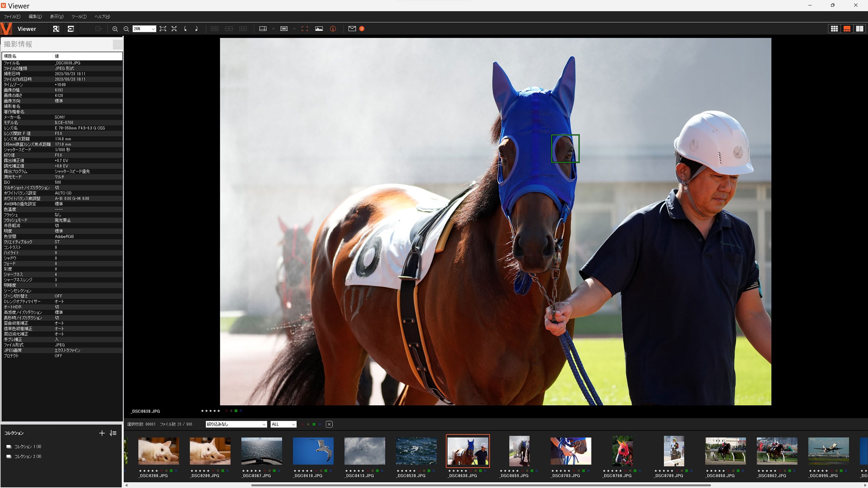Click the orange notification count badge

click(x=362, y=29)
